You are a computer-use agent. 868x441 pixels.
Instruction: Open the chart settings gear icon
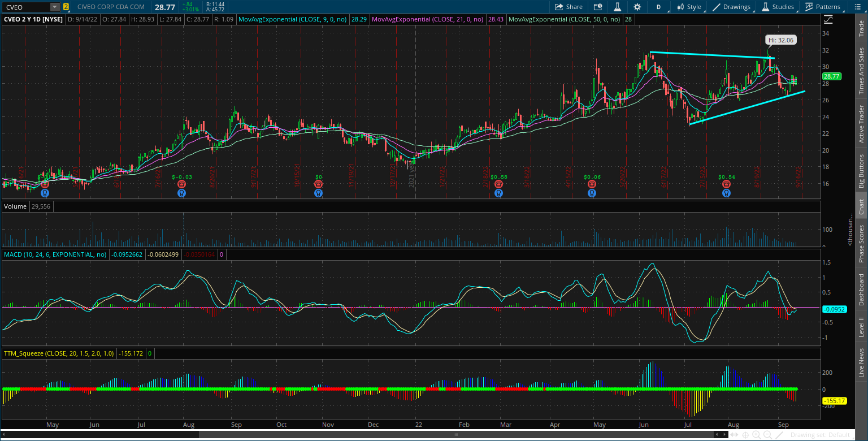tap(637, 7)
